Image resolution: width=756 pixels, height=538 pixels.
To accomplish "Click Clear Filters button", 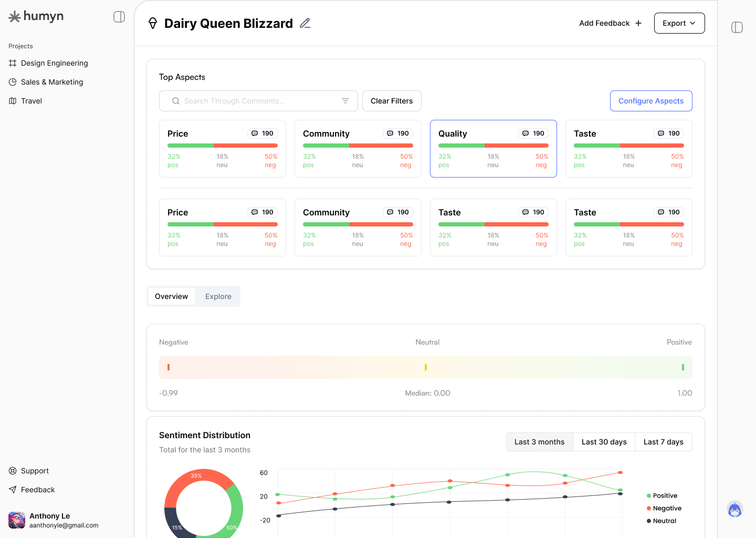I will [392, 101].
